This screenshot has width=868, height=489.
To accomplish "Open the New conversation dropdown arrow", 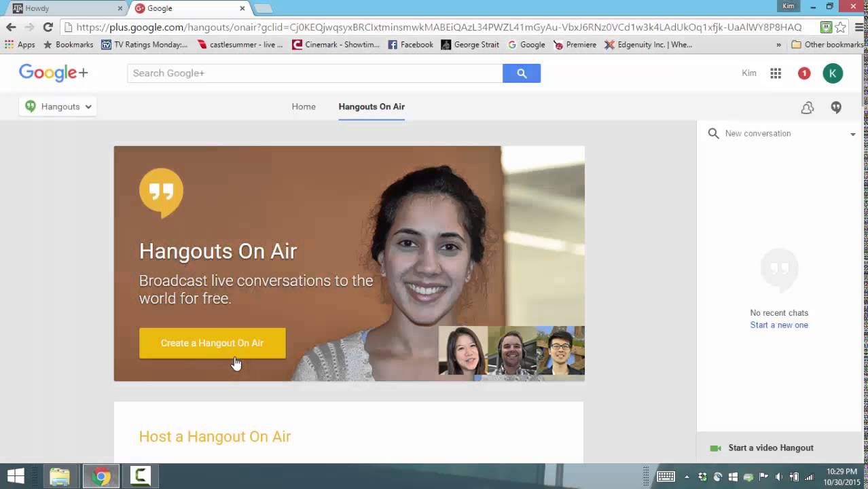I will coord(853,134).
